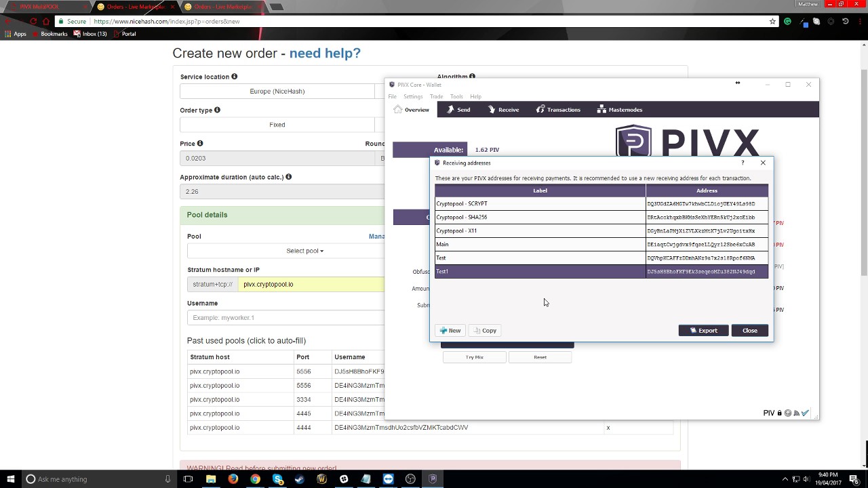The height and width of the screenshot is (488, 868).
Task: Sort by the Address column header
Action: coord(707,190)
